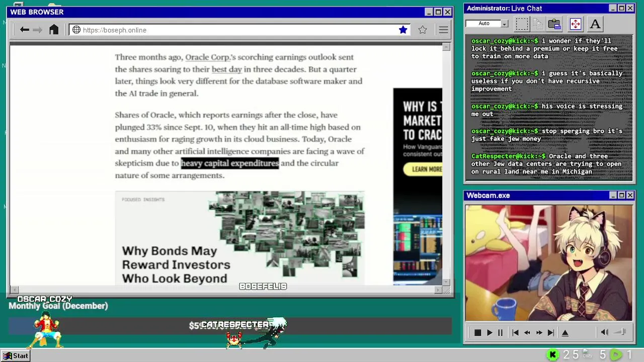Open the 'Why Bonds May Reward Investors' ad
644x362 pixels.
pos(239,237)
